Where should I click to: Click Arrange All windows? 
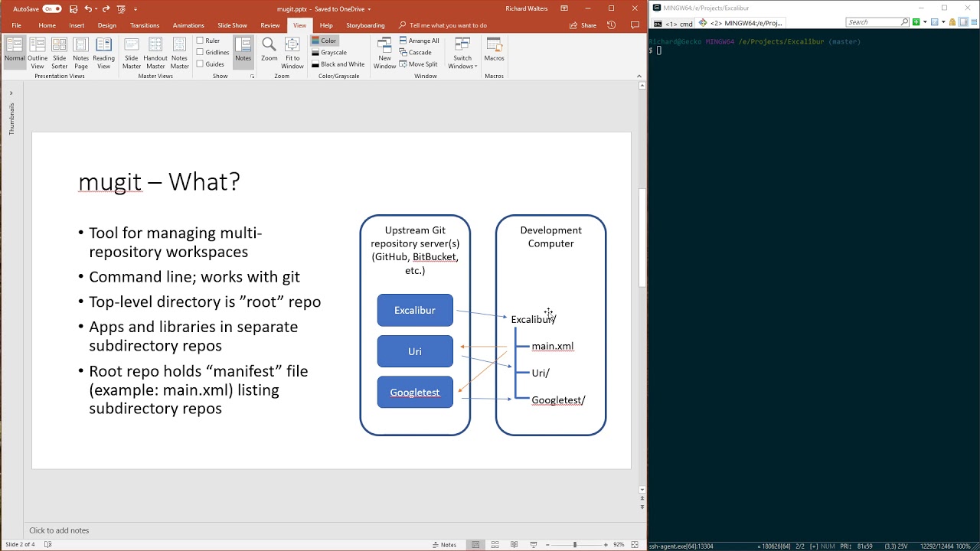pyautogui.click(x=420, y=41)
